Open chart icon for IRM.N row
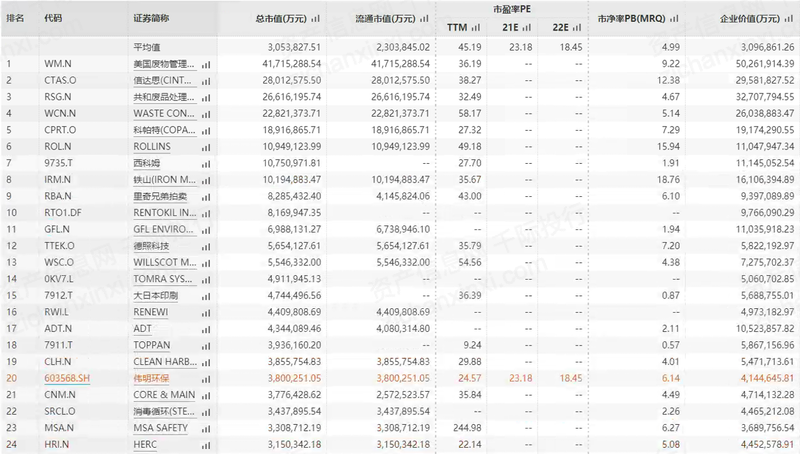 click(x=206, y=181)
